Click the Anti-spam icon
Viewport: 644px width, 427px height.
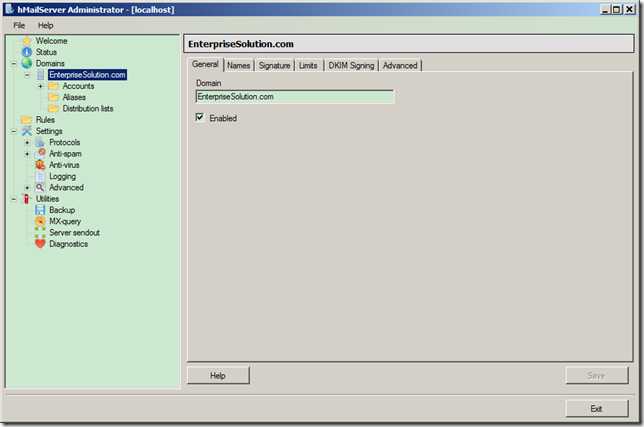click(41, 154)
